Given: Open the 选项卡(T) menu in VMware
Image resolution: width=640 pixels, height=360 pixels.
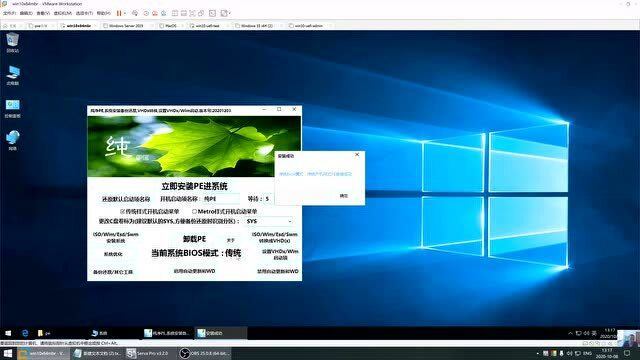Looking at the screenshot, I should click(84, 13).
